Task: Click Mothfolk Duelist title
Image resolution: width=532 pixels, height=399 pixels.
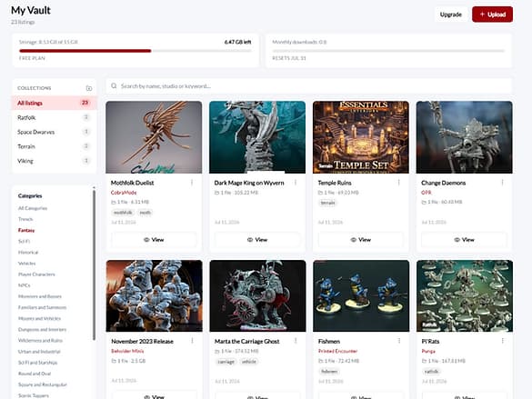Action: tap(132, 183)
